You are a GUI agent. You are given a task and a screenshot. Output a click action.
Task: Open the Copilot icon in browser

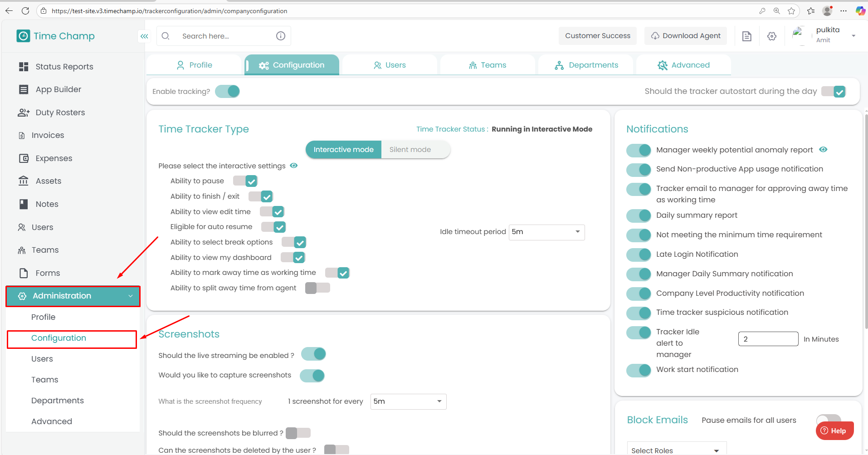860,11
